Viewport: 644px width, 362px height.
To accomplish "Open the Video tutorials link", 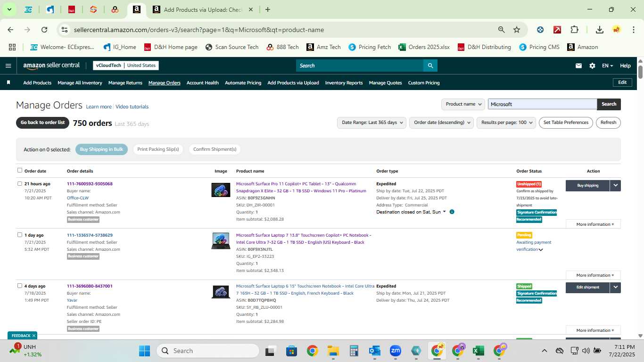I will point(132,107).
